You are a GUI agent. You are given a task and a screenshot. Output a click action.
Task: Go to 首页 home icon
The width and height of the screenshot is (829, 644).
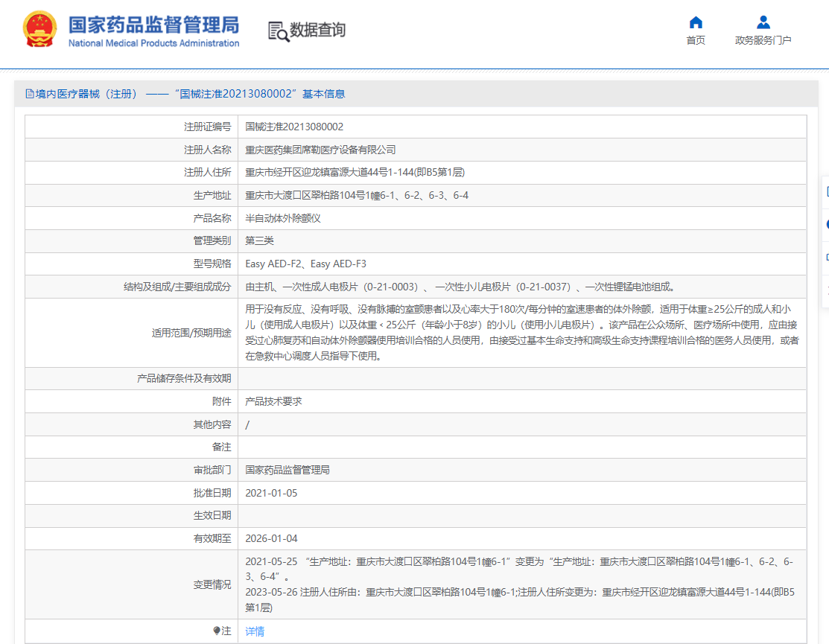[x=696, y=22]
